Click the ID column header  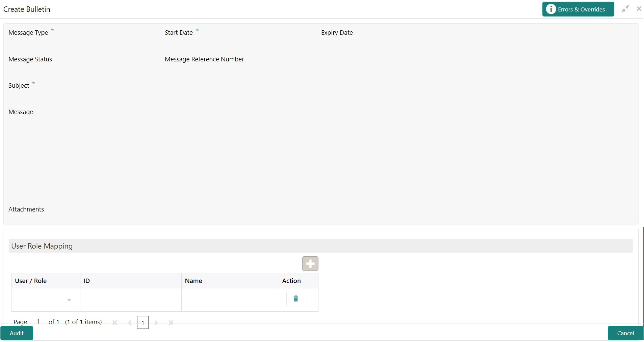pos(131,281)
